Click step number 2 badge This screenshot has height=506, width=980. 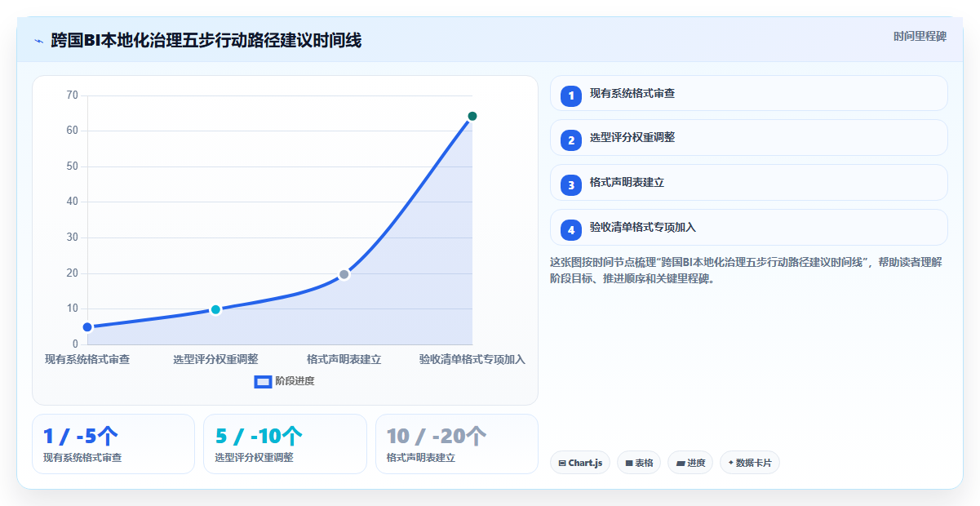click(571, 140)
